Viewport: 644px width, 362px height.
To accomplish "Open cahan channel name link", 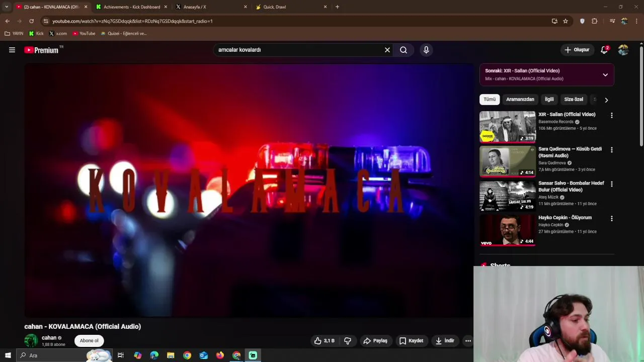I will (x=49, y=338).
